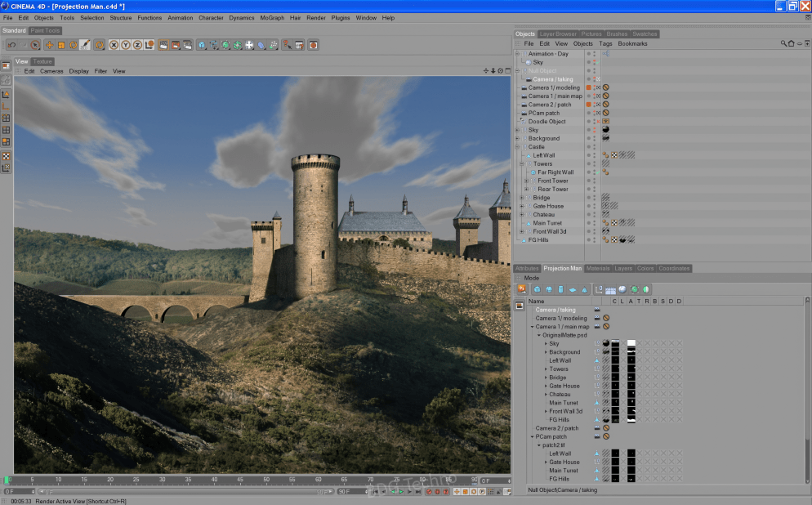Click the play backward green arrow
The image size is (812, 505).
pos(393,492)
